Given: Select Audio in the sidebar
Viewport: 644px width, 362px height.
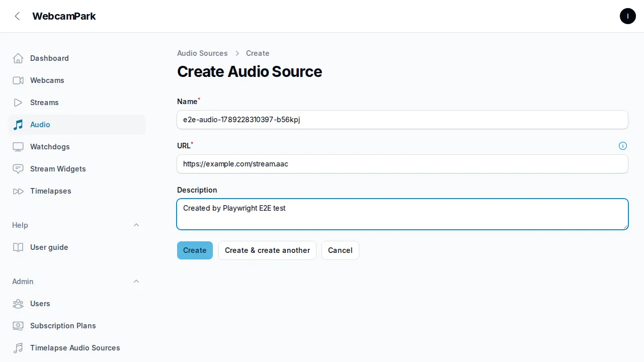Looking at the screenshot, I should [x=76, y=125].
